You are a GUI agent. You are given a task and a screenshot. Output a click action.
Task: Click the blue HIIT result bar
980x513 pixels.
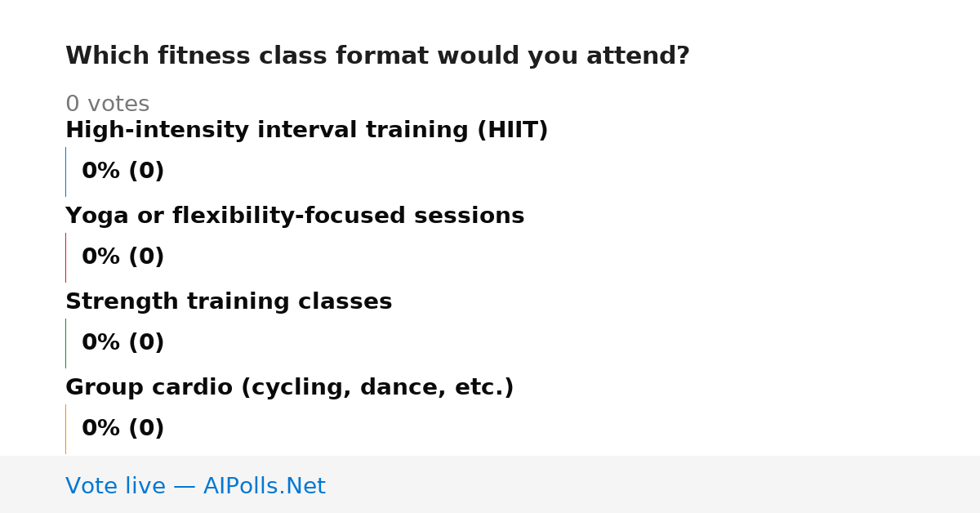65,172
